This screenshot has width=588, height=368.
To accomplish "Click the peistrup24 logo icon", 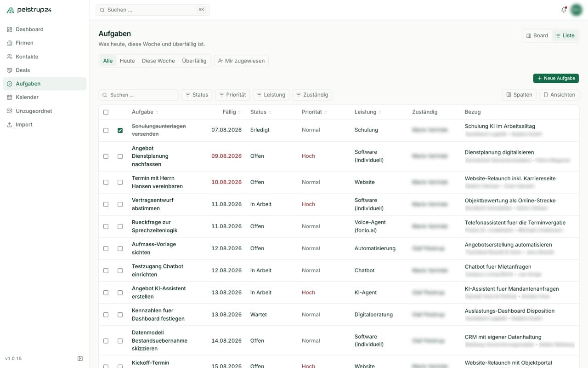I will point(10,10).
